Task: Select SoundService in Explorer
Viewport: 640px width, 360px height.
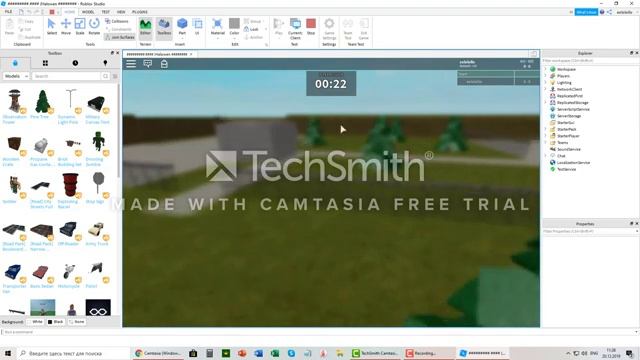Action: (x=569, y=149)
